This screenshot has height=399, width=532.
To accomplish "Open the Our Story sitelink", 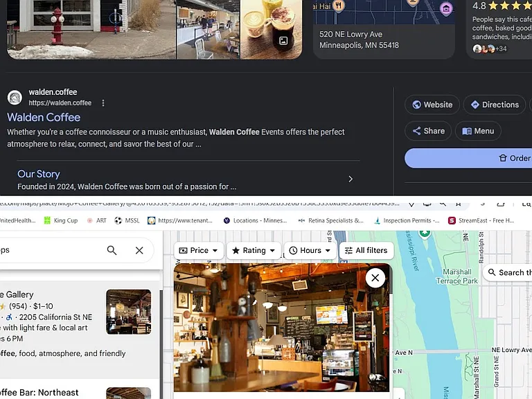I will click(x=39, y=174).
